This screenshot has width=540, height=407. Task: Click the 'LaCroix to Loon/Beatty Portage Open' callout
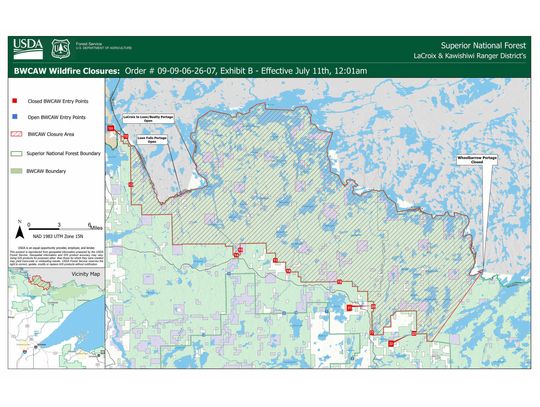click(x=149, y=119)
